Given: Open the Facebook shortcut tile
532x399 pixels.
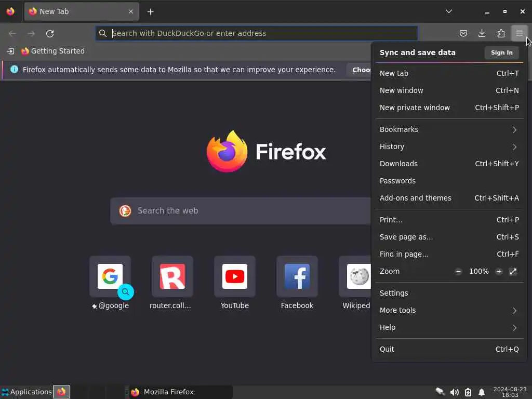Looking at the screenshot, I should pos(297,283).
